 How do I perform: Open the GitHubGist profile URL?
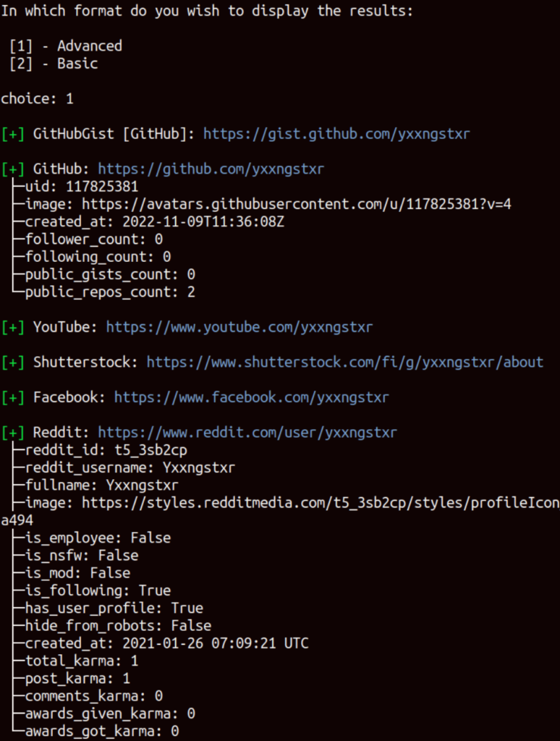[x=336, y=134]
